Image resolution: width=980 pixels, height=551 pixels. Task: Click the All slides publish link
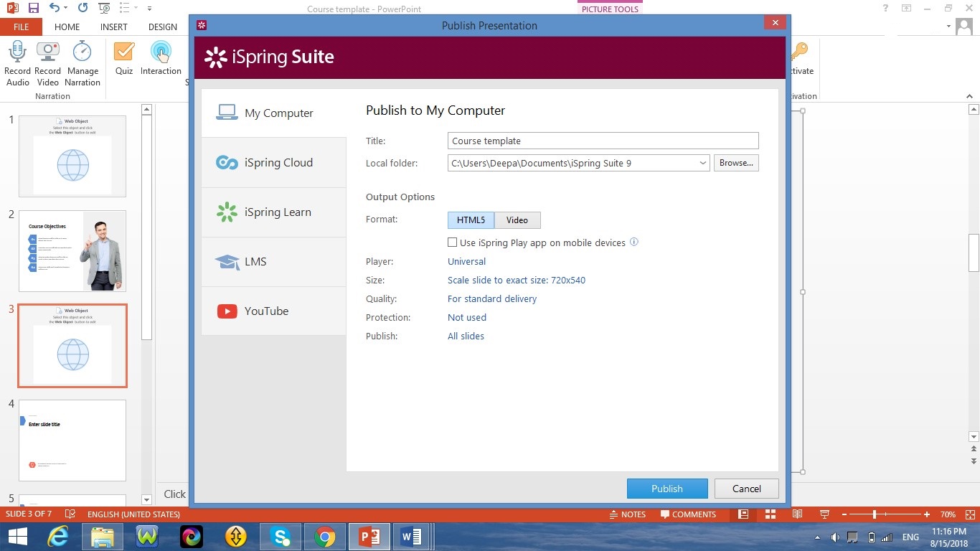pos(466,336)
